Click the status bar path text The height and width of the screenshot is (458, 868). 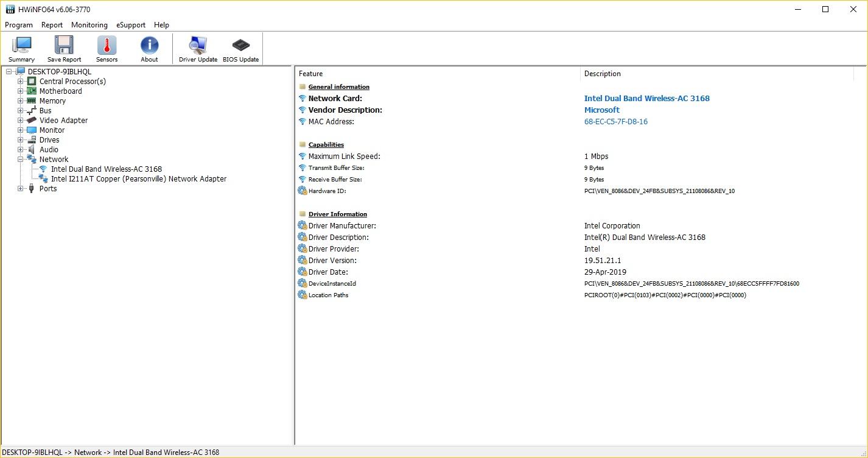coord(111,453)
